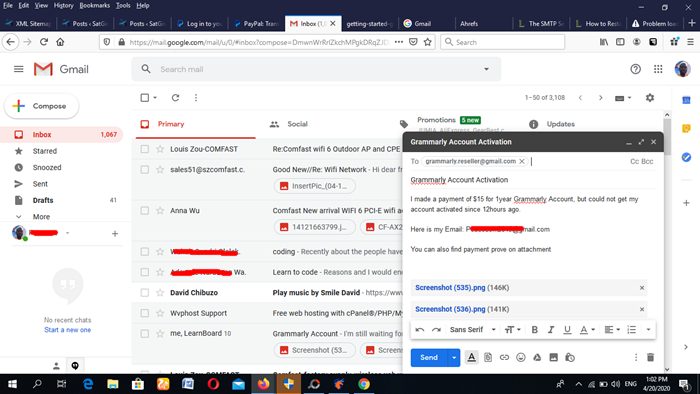700x394 pixels.
Task: Insert photo icon in compose toolbar
Action: tap(554, 357)
